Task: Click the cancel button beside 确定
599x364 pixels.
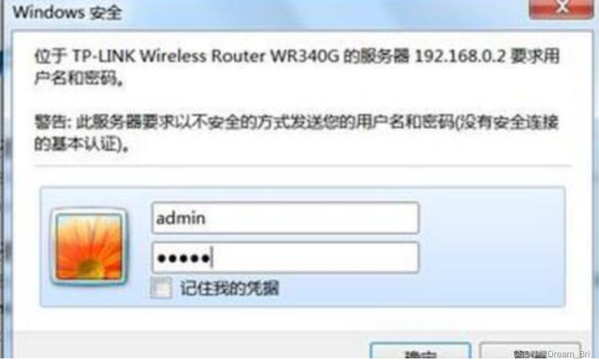Action: coord(530,352)
